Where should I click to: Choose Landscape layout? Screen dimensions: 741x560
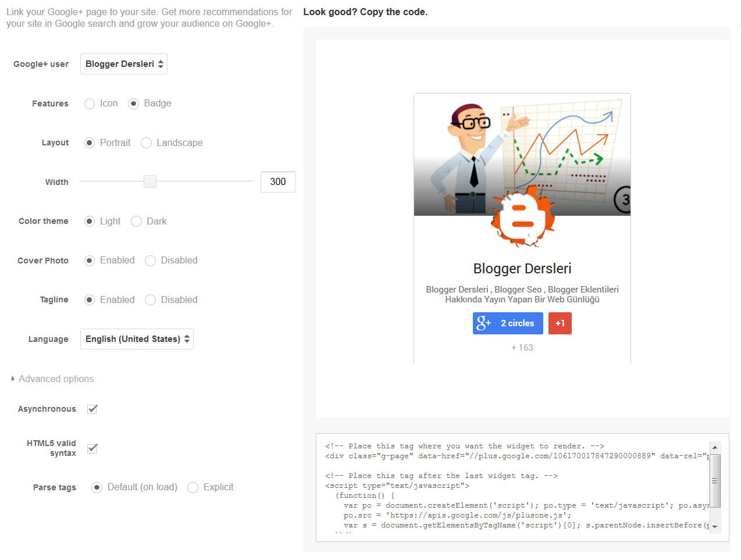tap(146, 143)
